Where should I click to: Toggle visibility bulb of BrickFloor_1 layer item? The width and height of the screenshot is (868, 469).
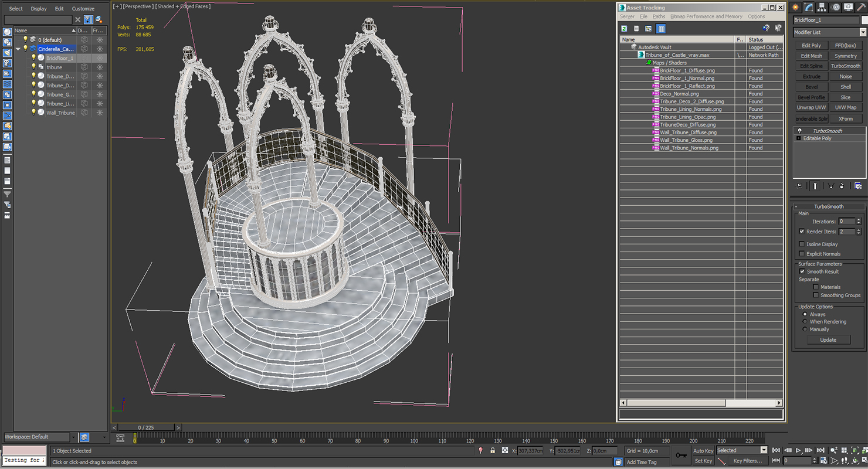[x=33, y=57]
